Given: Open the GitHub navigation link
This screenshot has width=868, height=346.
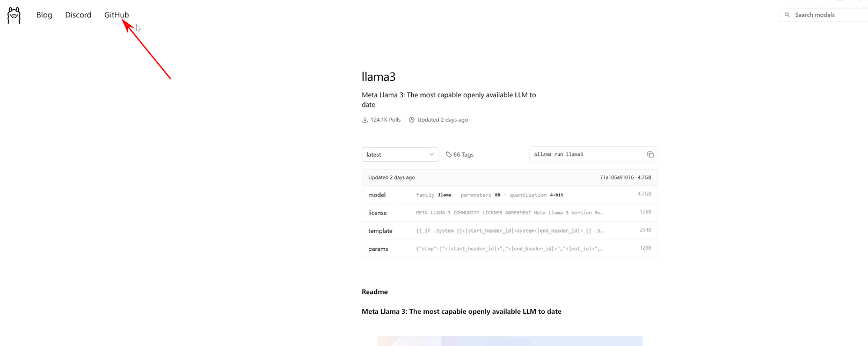Looking at the screenshot, I should (116, 15).
